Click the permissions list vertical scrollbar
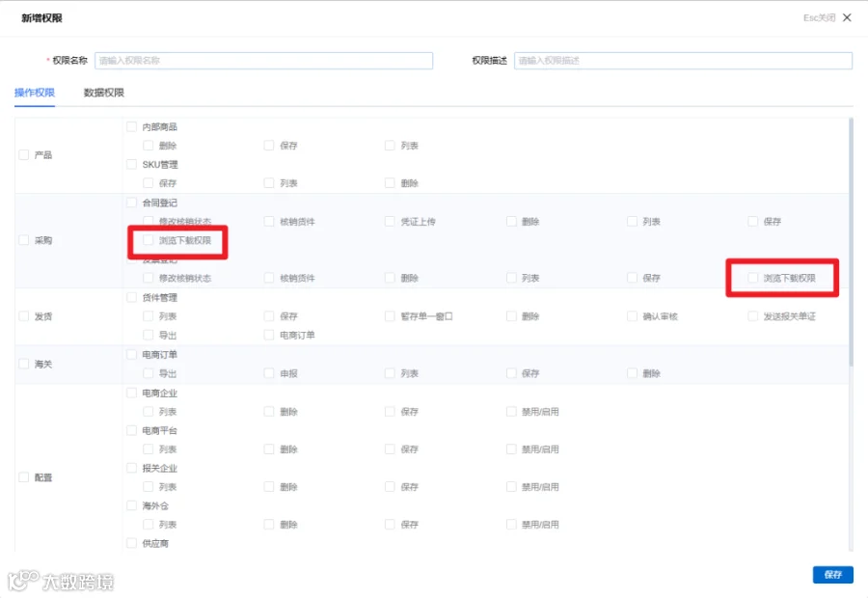The image size is (868, 598). pyautogui.click(x=851, y=242)
